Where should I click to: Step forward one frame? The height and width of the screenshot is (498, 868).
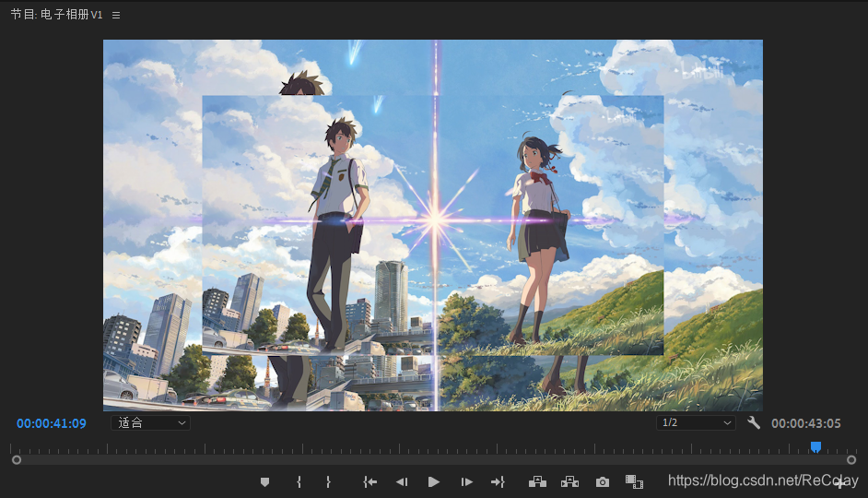click(466, 482)
